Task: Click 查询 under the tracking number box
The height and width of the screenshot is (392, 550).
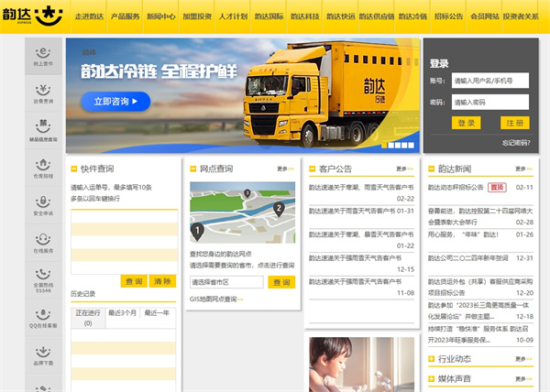Action: [134, 281]
